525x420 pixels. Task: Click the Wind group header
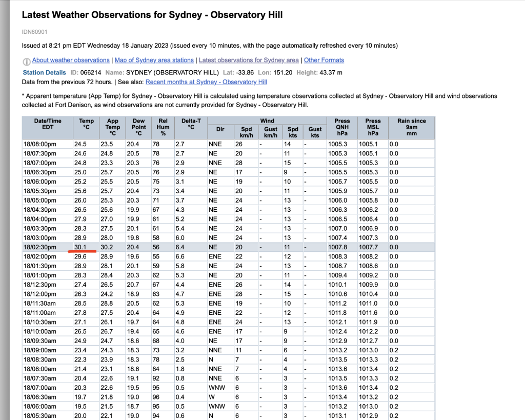(x=267, y=121)
